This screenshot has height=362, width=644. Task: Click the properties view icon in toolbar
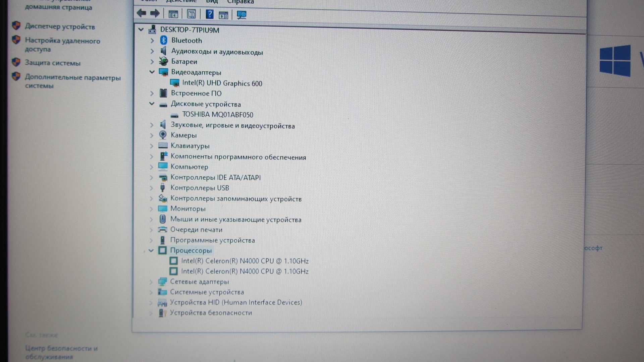coord(192,14)
